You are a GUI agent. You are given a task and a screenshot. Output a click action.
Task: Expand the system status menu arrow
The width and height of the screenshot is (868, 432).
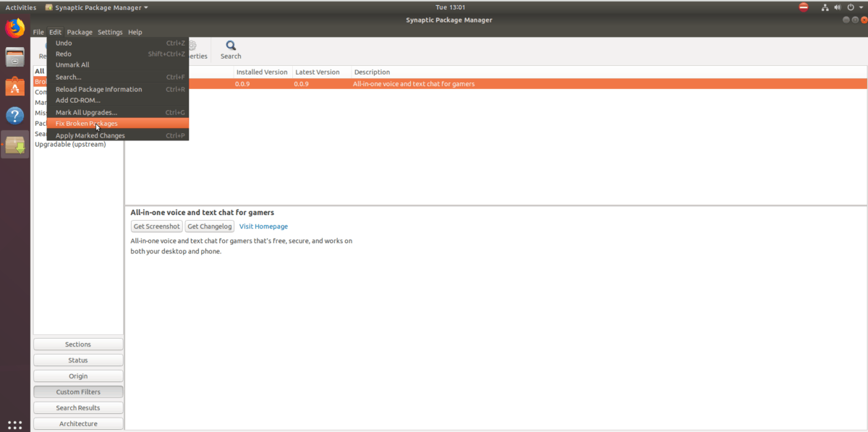(861, 7)
